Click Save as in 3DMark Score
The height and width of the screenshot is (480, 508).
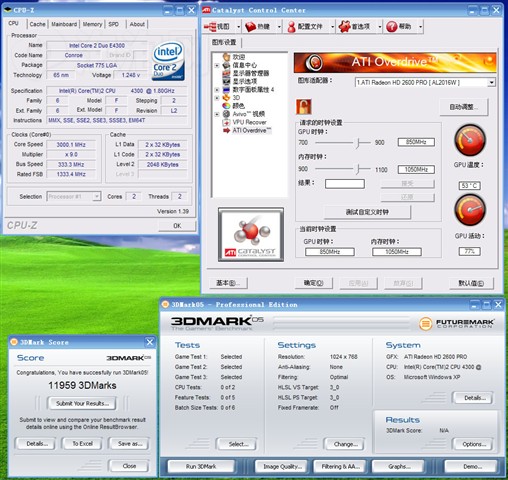[130, 444]
